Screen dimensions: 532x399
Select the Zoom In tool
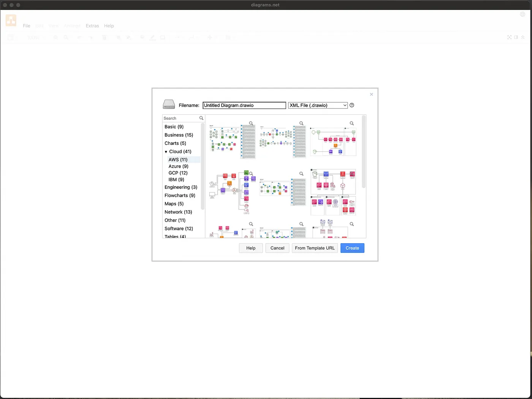pyautogui.click(x=55, y=37)
